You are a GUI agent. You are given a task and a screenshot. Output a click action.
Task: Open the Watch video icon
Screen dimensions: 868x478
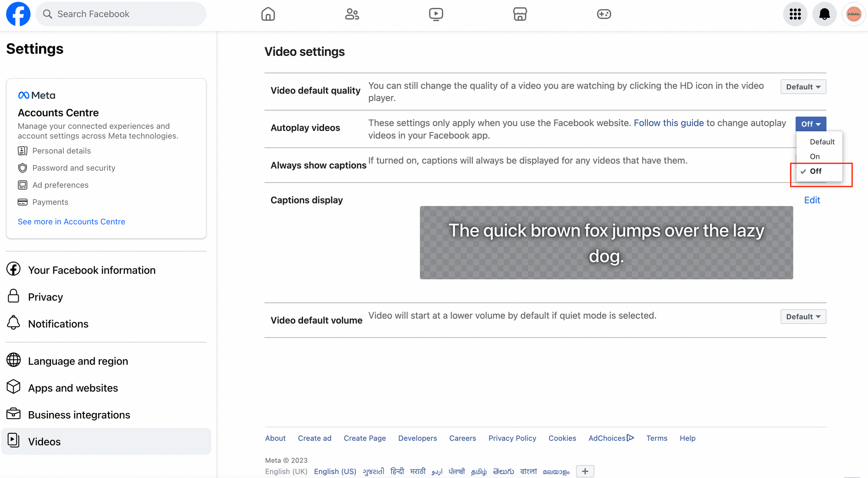[436, 14]
